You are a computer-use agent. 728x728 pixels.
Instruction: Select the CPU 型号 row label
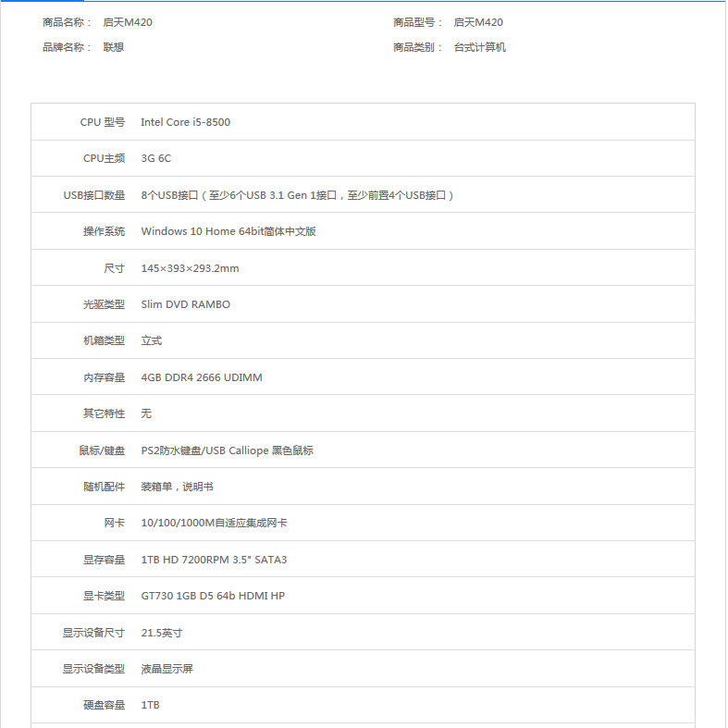(102, 122)
